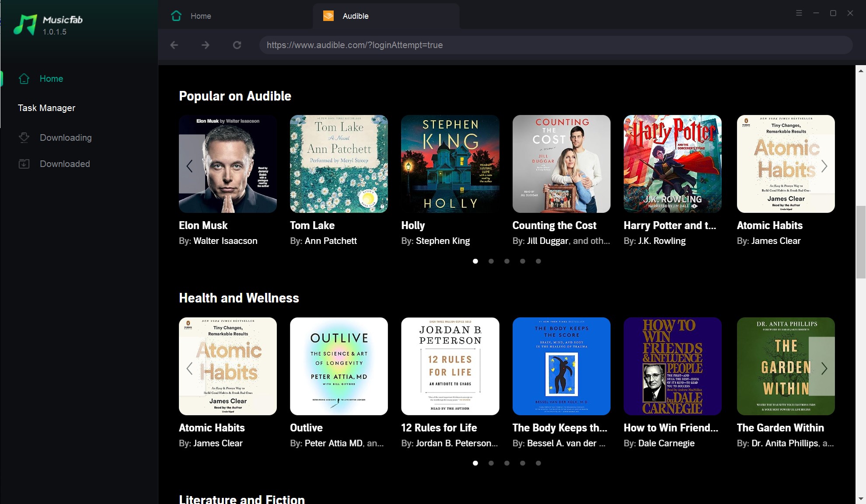Click author link Stephen King

[443, 241]
